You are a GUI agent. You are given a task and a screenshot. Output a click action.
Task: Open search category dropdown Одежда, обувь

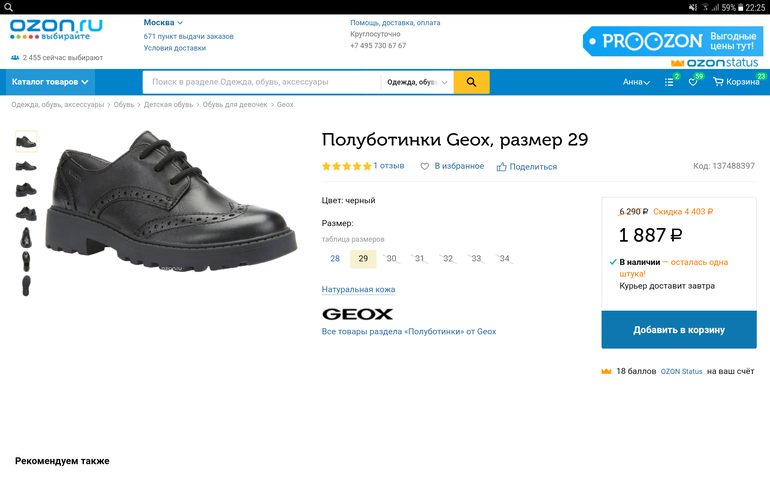(417, 82)
